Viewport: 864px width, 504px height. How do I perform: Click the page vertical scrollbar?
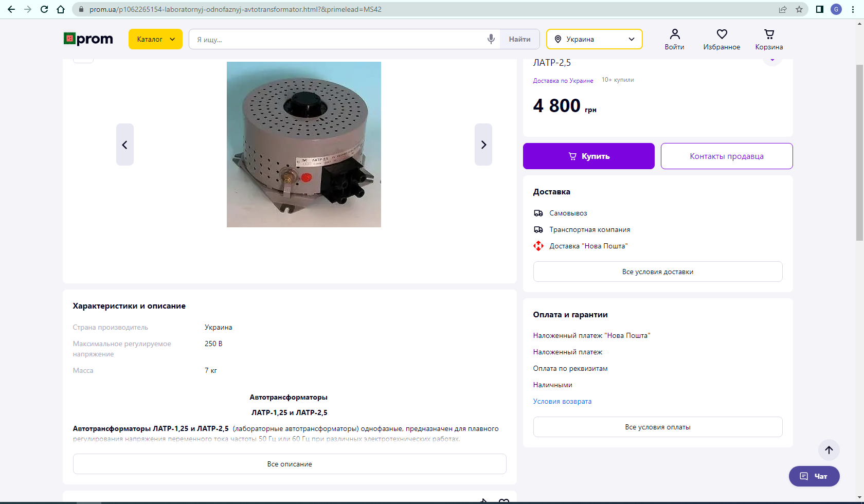pos(859,153)
